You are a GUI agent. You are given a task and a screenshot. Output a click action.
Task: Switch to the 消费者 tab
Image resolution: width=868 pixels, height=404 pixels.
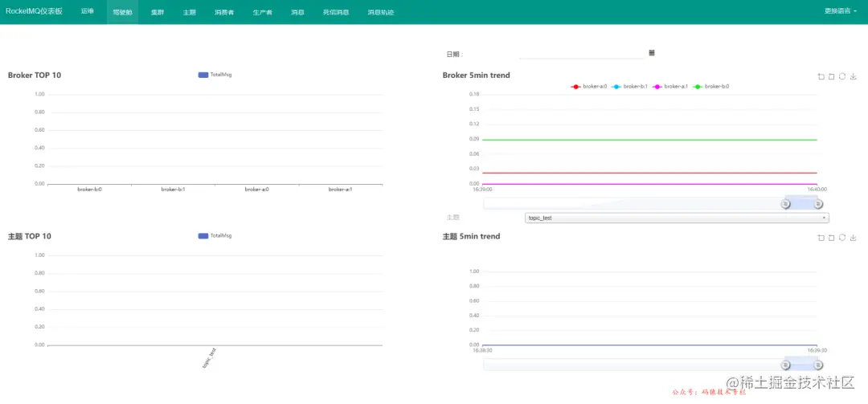point(224,11)
